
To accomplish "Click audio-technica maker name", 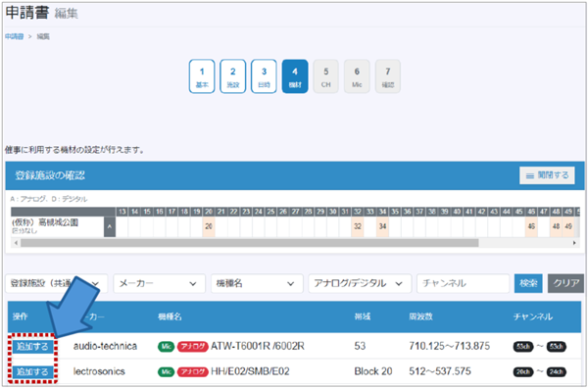I will (105, 346).
